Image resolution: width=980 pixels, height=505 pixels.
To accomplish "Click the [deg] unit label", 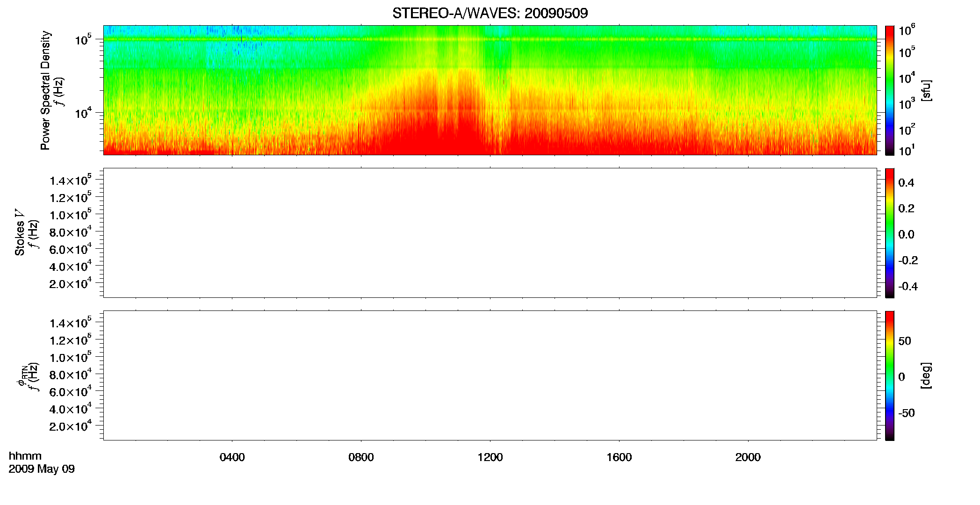I will [926, 375].
